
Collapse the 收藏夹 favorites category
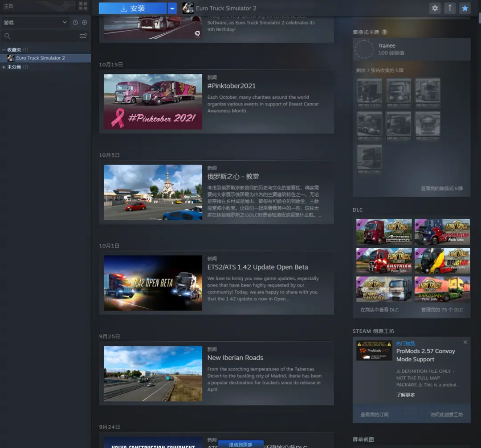click(4, 50)
